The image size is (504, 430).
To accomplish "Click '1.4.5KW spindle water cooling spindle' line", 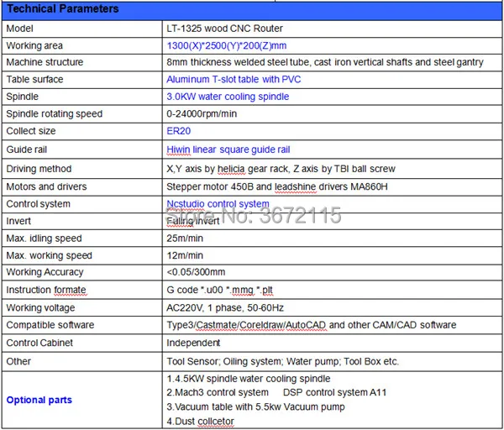I will [x=249, y=379].
